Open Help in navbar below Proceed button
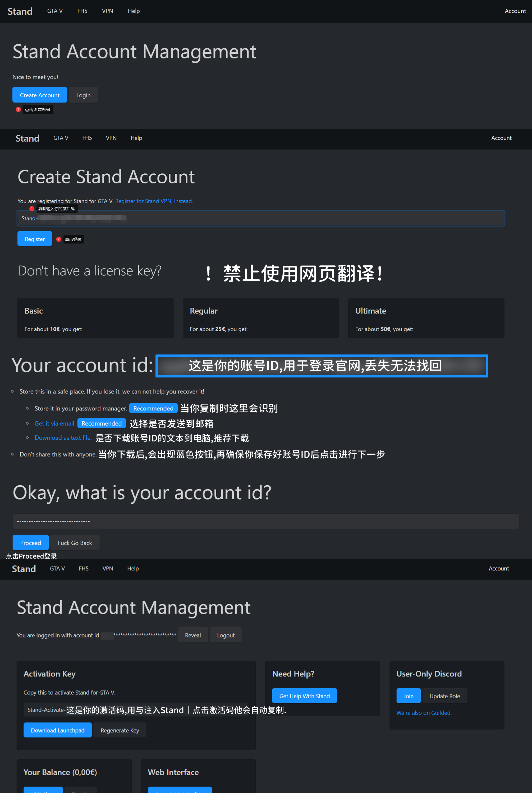The image size is (532, 793). point(133,569)
